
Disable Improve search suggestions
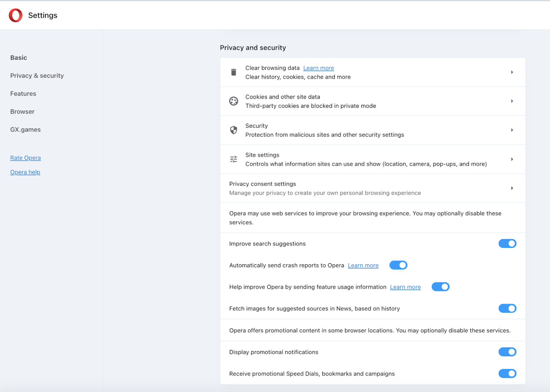coord(507,244)
